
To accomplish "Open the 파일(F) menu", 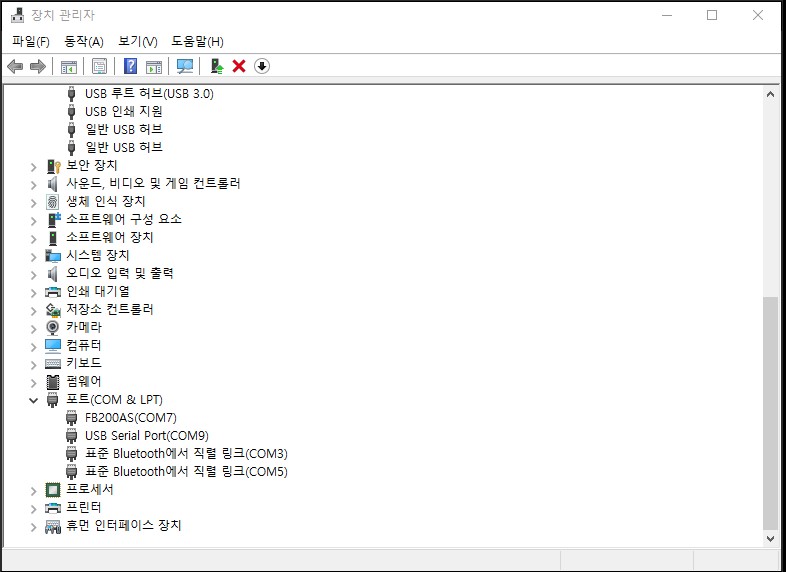I will 30,41.
